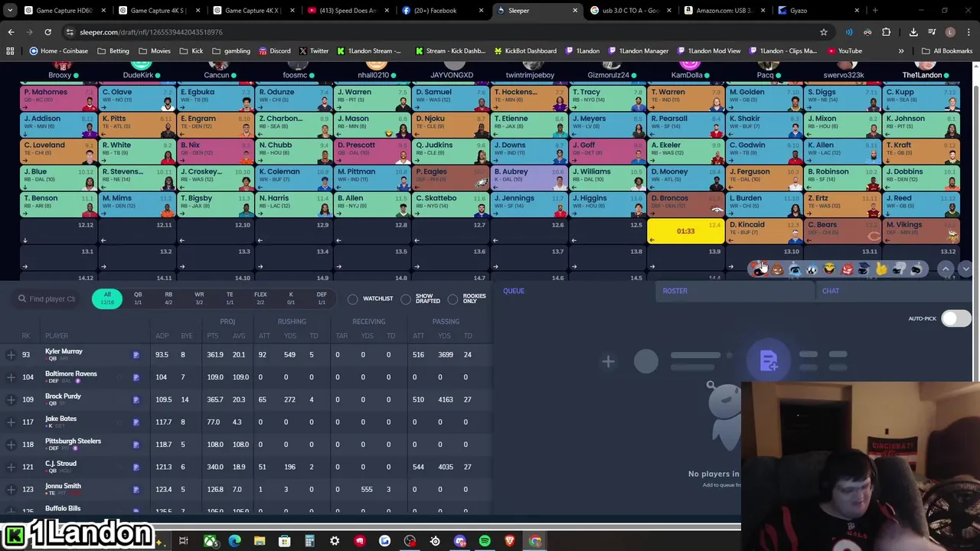Toggle the Auto-Pick switch

click(955, 318)
